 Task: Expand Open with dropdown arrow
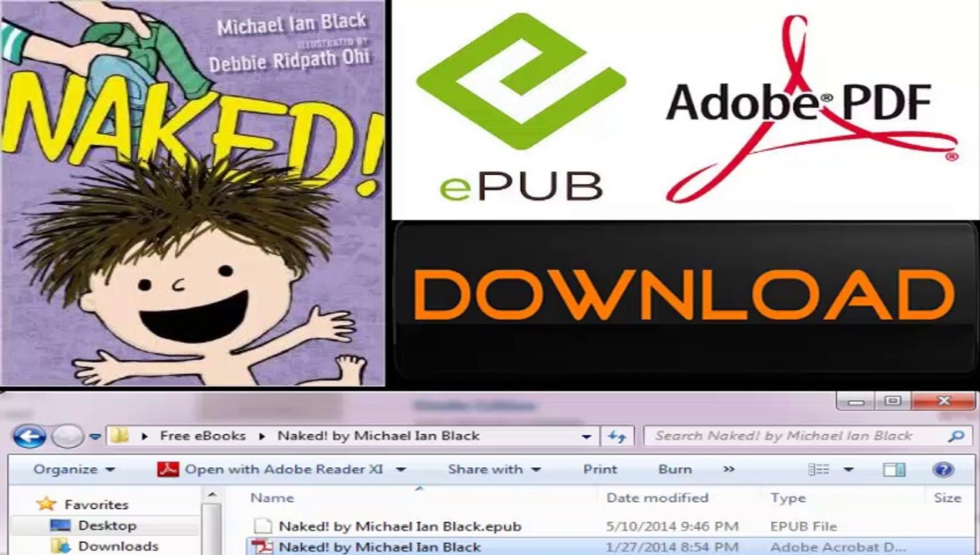(x=399, y=469)
